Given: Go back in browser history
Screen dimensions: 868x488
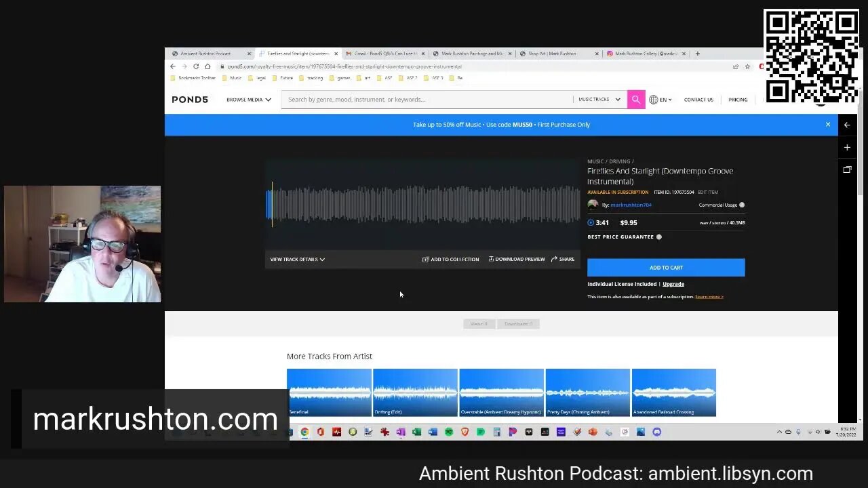Looking at the screenshot, I should click(173, 66).
